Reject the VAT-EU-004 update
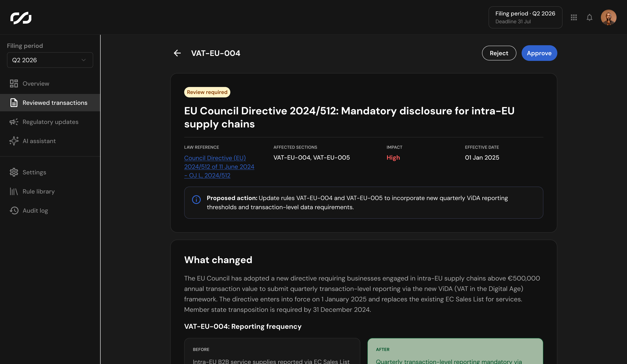Image resolution: width=627 pixels, height=364 pixels. tap(499, 53)
